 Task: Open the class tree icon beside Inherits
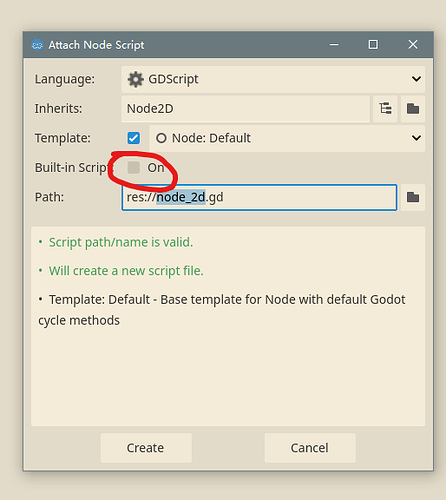pyautogui.click(x=385, y=109)
